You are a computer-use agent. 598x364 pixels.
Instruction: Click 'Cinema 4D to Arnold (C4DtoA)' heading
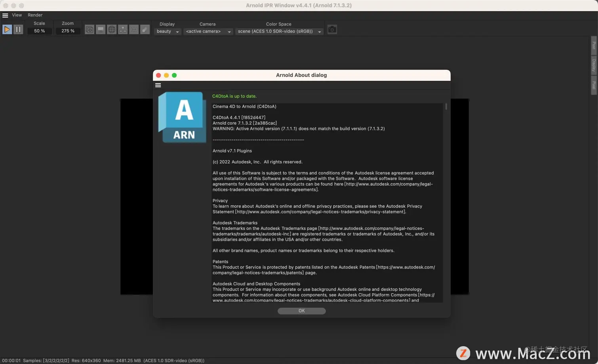tap(244, 107)
